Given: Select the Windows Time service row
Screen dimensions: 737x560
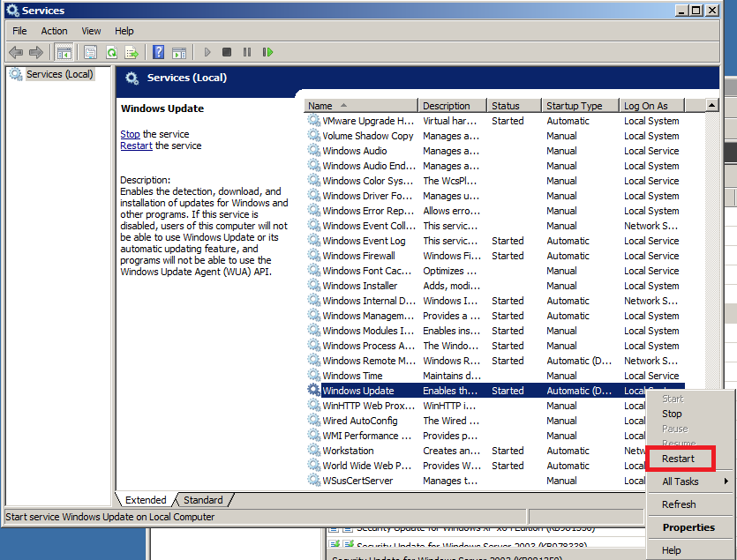Looking at the screenshot, I should click(x=493, y=376).
